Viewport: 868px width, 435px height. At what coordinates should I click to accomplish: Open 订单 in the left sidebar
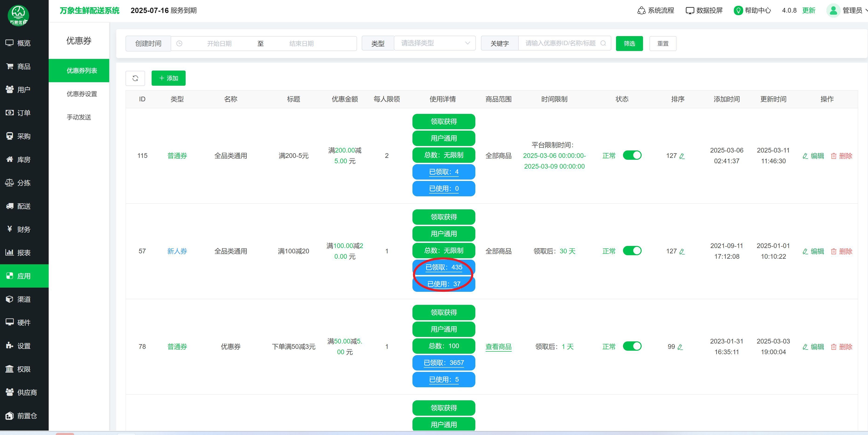tap(24, 113)
